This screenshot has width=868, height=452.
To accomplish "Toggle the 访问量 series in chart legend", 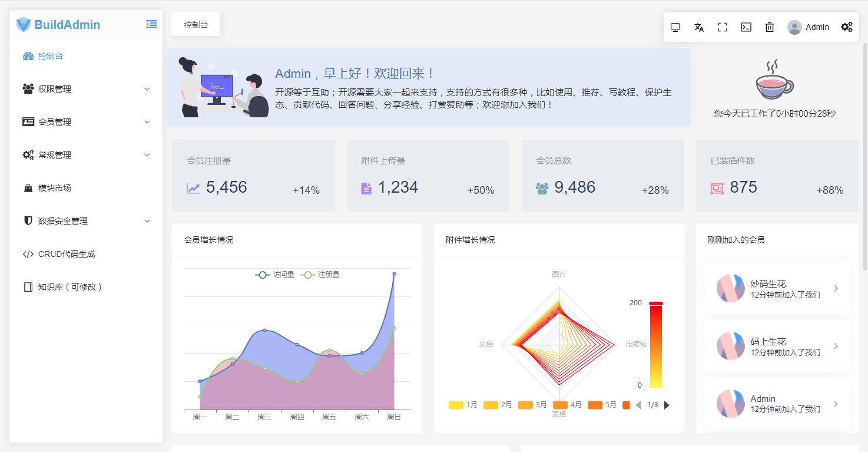I will pos(275,275).
